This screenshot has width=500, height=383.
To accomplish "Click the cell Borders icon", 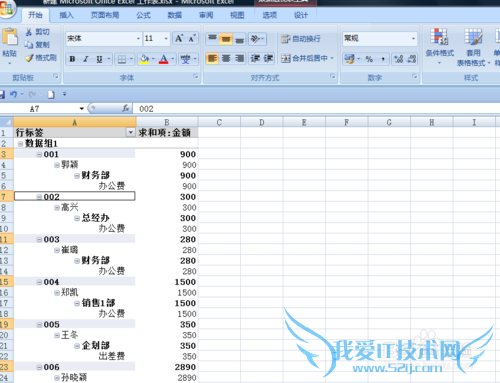I will (x=122, y=59).
